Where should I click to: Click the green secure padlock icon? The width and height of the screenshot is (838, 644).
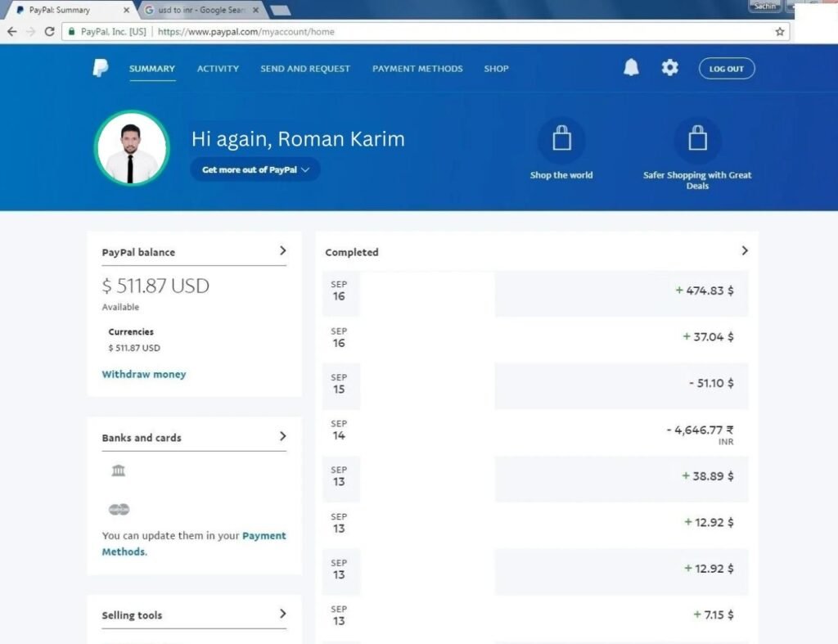[72, 32]
